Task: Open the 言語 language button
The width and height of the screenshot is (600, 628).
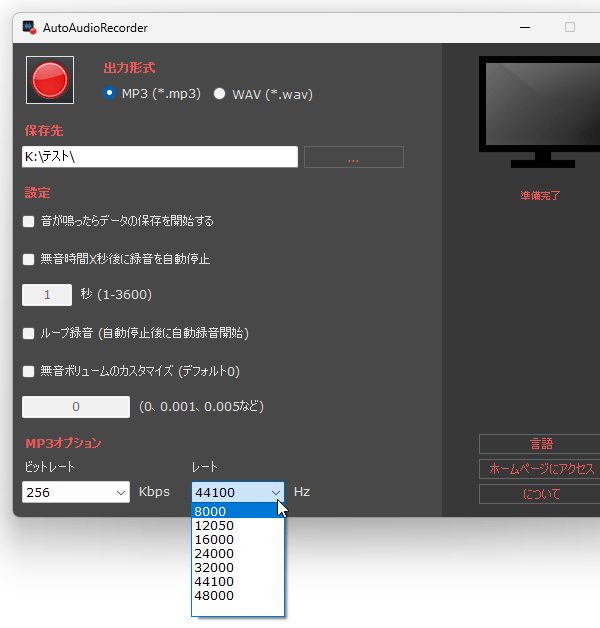Action: tap(541, 444)
